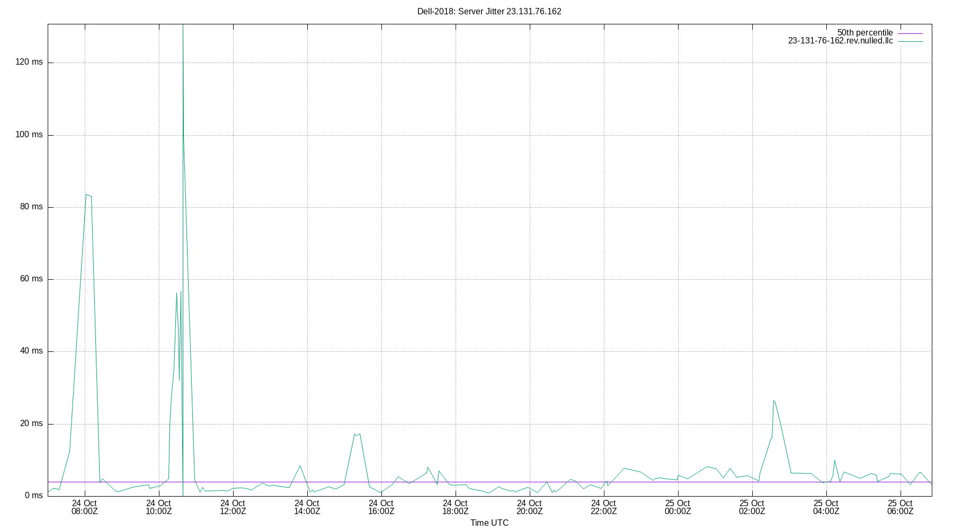The width and height of the screenshot is (980, 530).
Task: Click the '24 Oct 18:00Z' x-axis label
Action: pos(455,507)
